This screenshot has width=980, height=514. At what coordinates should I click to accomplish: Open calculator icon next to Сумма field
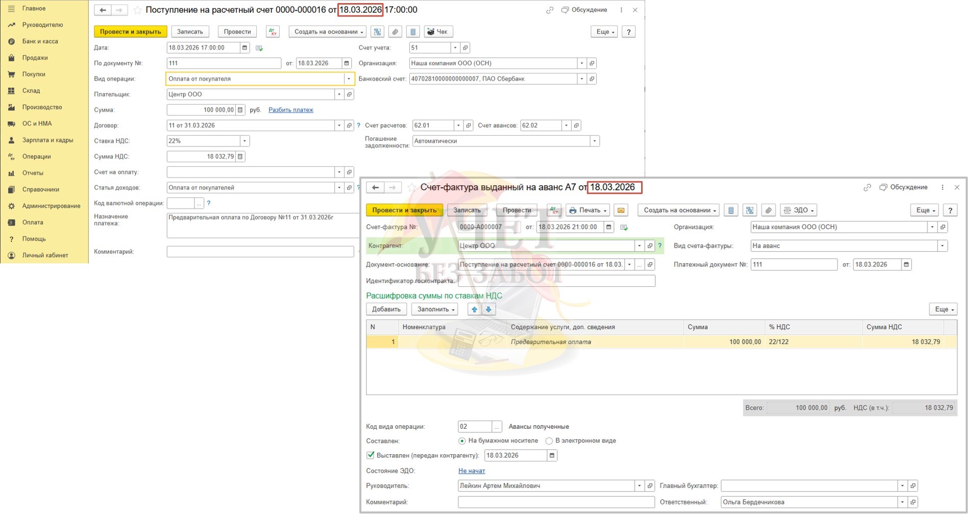(x=240, y=110)
